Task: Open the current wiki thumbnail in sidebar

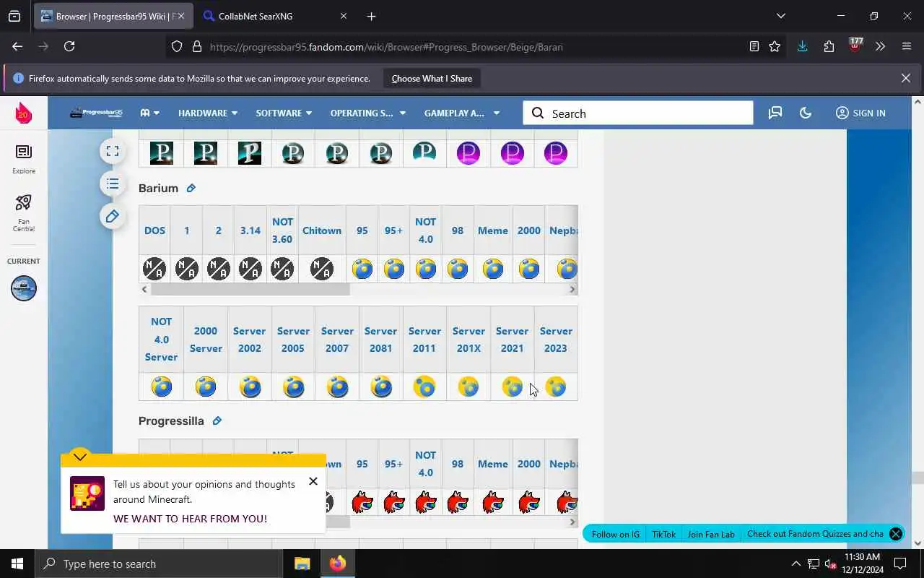Action: click(x=23, y=288)
